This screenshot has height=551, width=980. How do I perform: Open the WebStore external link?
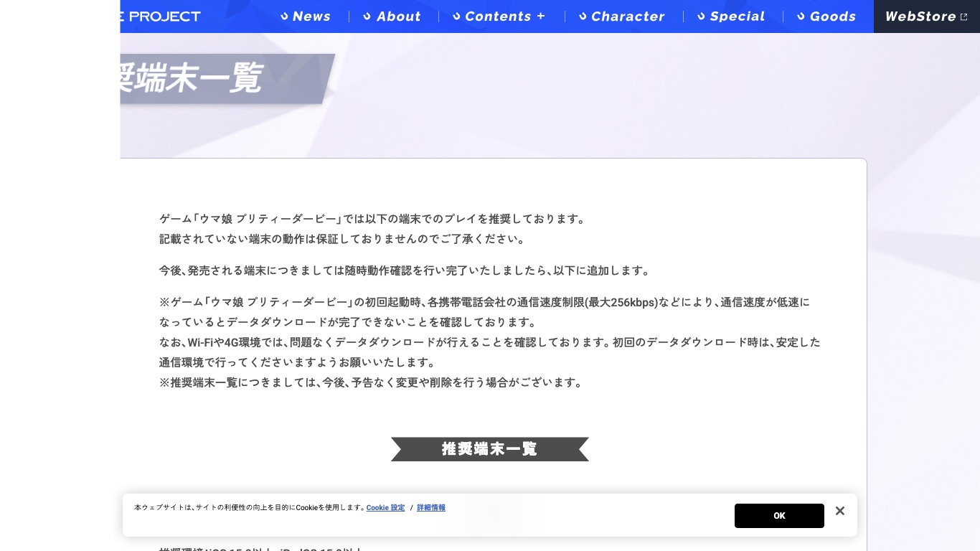(926, 17)
